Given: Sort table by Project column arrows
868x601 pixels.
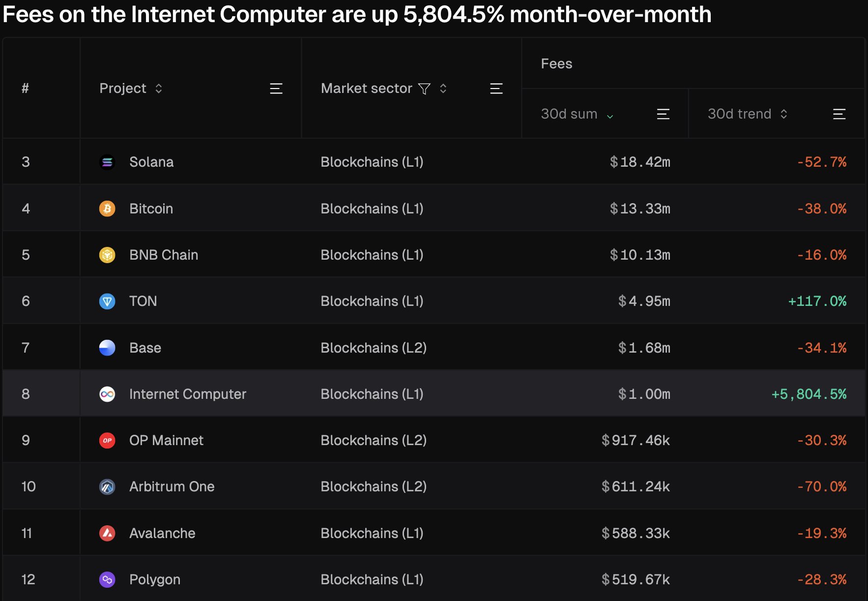Looking at the screenshot, I should click(x=159, y=89).
